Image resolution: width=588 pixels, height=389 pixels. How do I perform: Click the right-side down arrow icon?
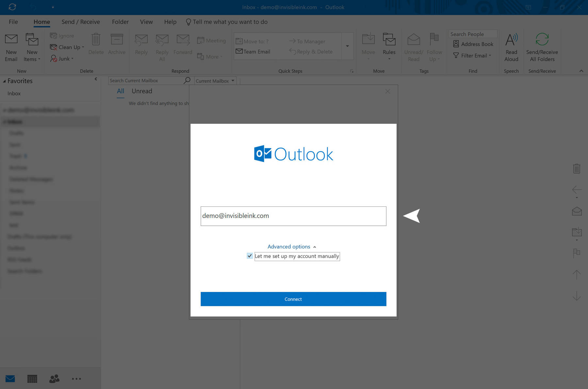[577, 296]
